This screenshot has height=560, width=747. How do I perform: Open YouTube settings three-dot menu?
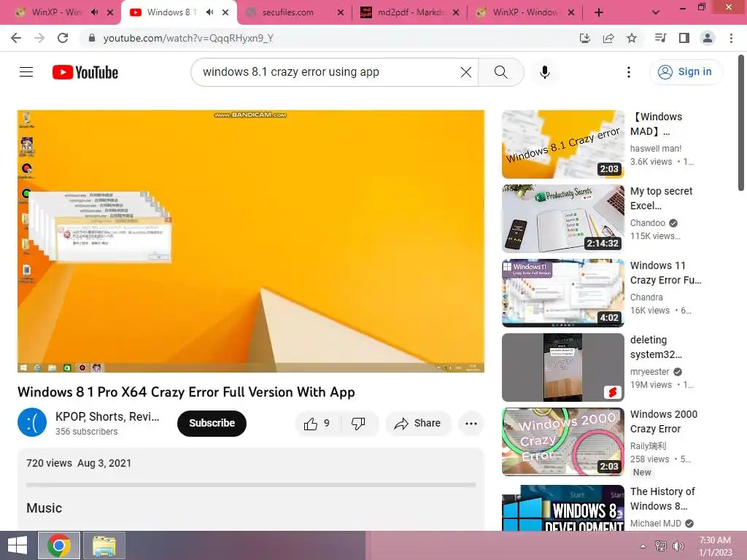coord(629,72)
